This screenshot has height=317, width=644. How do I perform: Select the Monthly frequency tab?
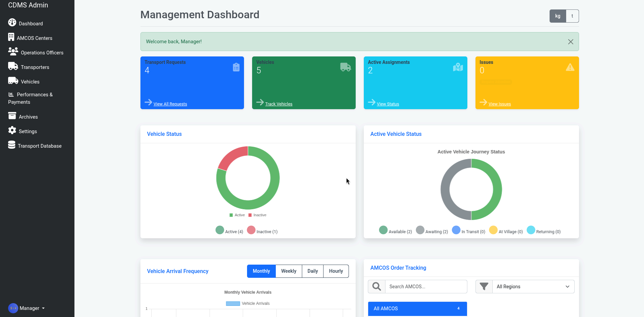point(261,271)
